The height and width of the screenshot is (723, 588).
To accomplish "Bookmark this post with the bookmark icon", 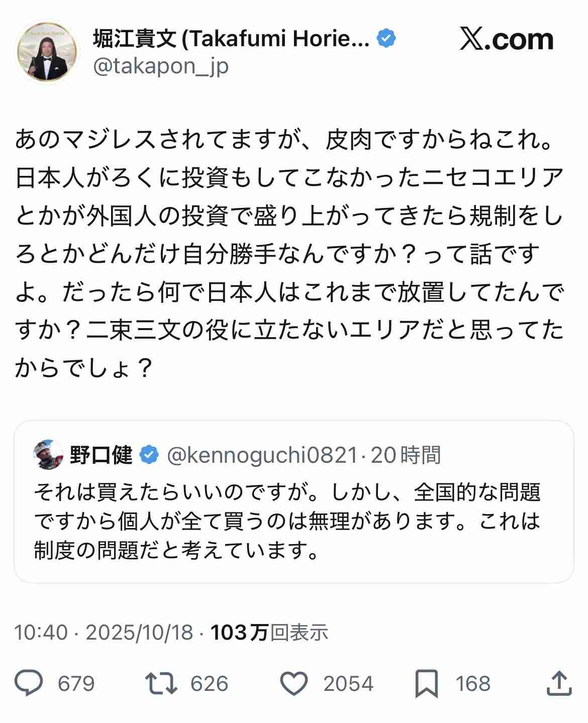I will click(427, 683).
